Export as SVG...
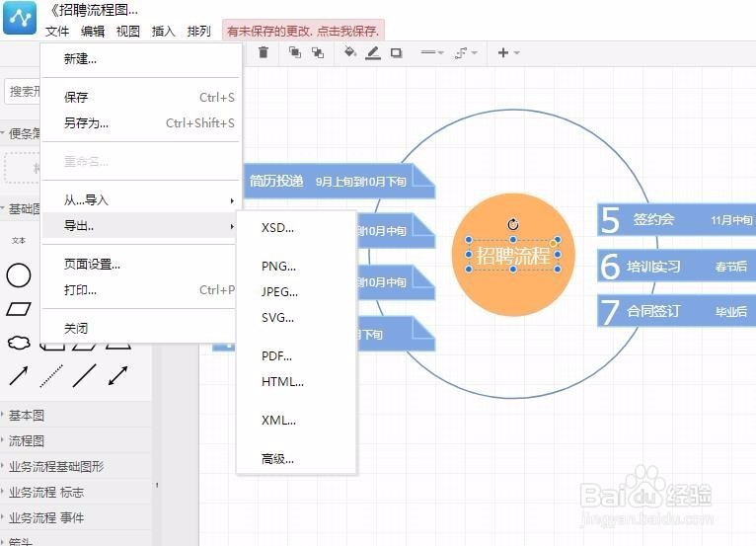756x546 pixels. [x=296, y=317]
